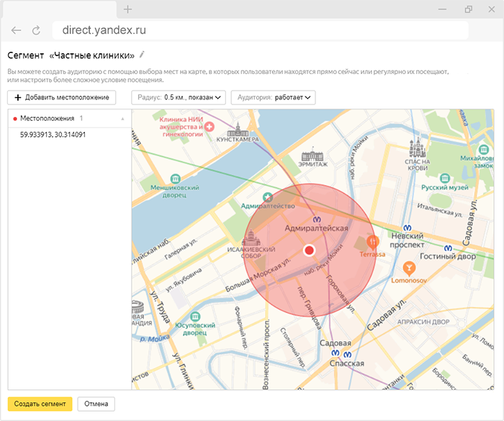
Task: Click the Юсуповский дворец museum icon
Action: (x=195, y=317)
